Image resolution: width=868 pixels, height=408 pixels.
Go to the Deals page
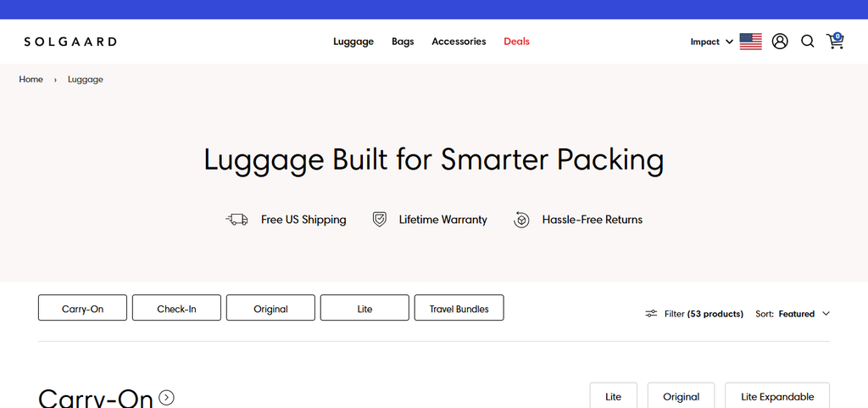pos(516,42)
